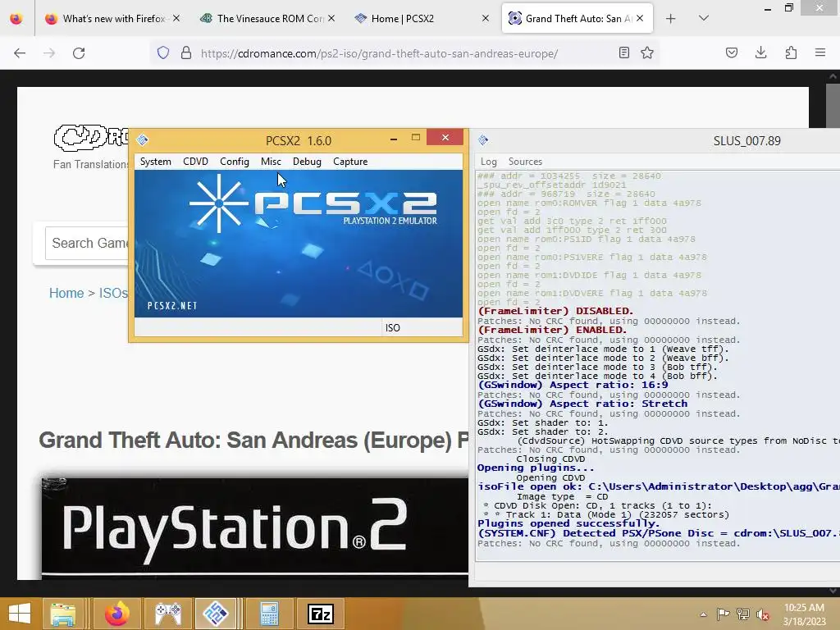
Task: Follow the ISOs breadcrumb link
Action: (x=113, y=293)
